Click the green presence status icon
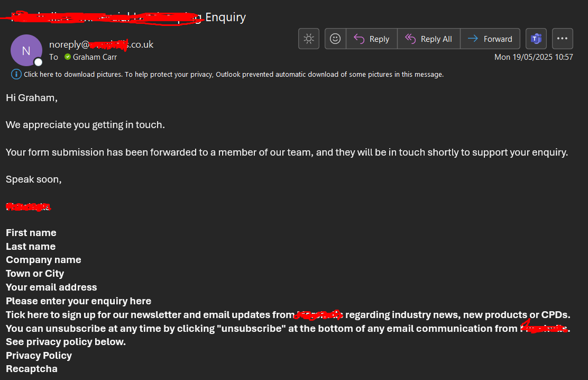The height and width of the screenshot is (380, 588). (x=68, y=57)
